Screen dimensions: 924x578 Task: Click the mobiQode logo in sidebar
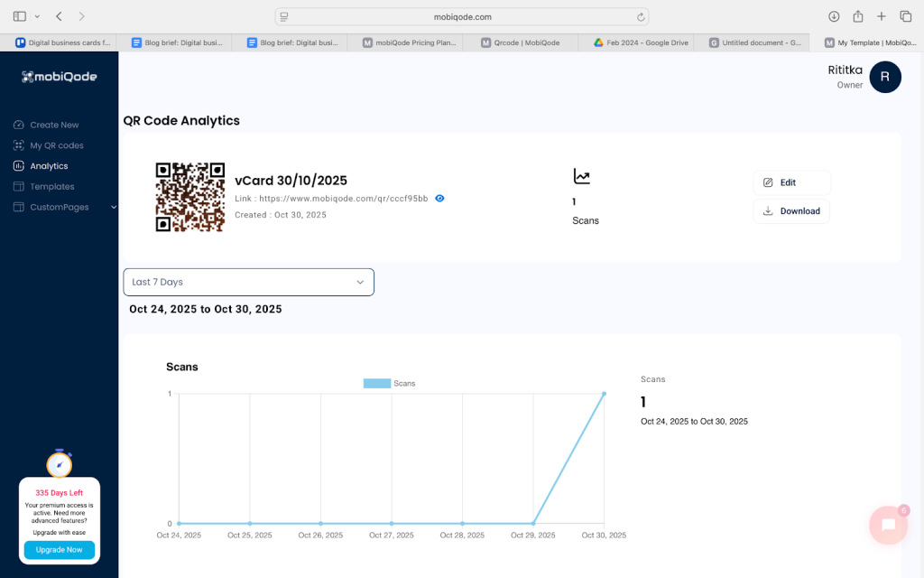[x=59, y=77]
